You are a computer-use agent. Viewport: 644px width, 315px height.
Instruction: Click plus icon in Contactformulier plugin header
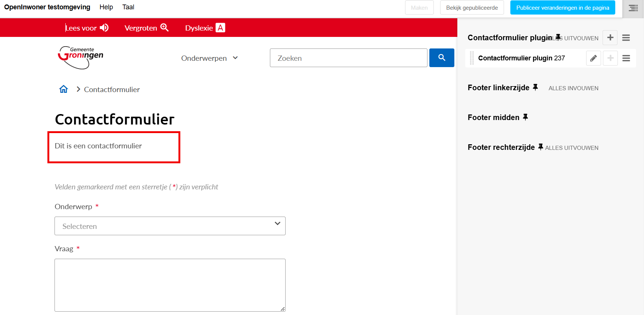[610, 38]
